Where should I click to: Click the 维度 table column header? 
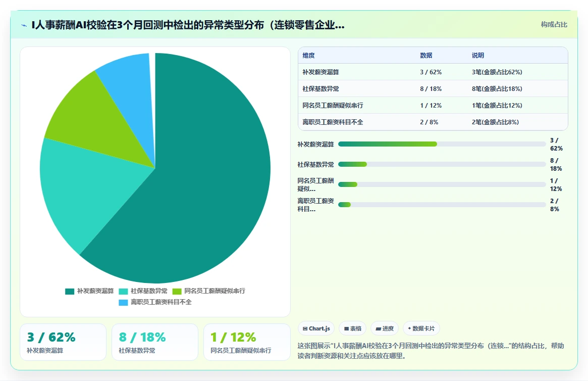pyautogui.click(x=308, y=56)
